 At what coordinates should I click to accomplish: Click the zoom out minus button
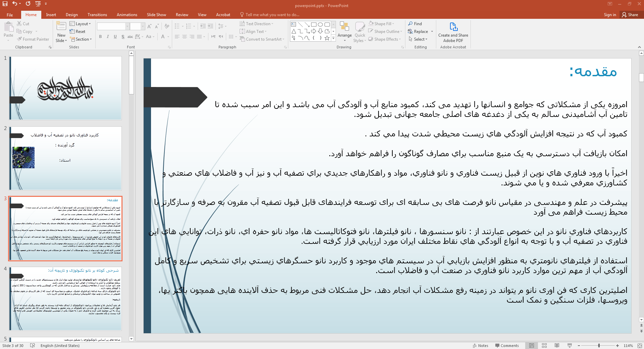[x=579, y=346]
